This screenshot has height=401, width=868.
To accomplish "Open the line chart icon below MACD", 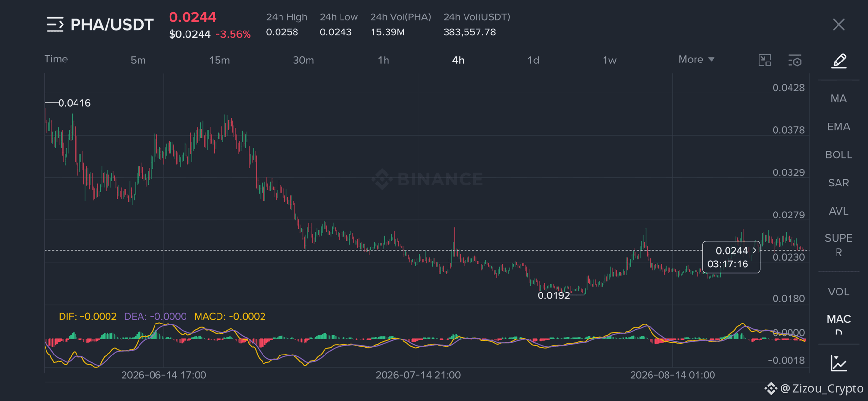I will pyautogui.click(x=838, y=363).
